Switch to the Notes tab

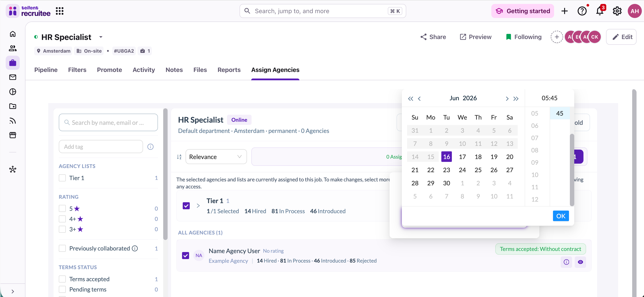tap(174, 70)
